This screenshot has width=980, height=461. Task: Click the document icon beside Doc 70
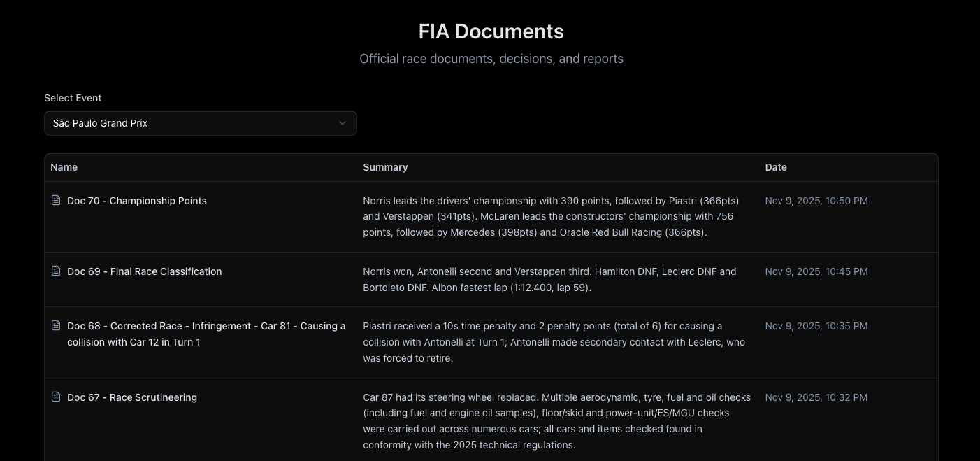56,200
